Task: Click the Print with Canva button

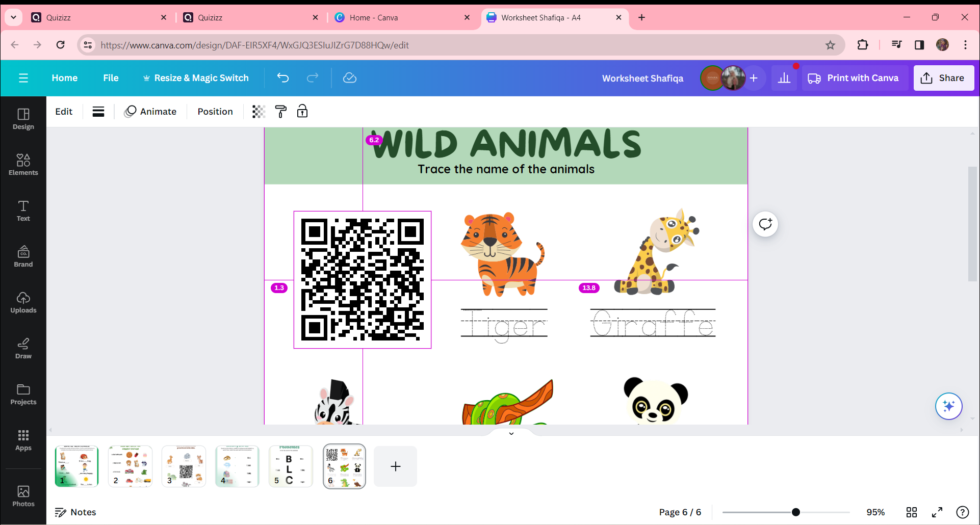Action: (x=854, y=78)
